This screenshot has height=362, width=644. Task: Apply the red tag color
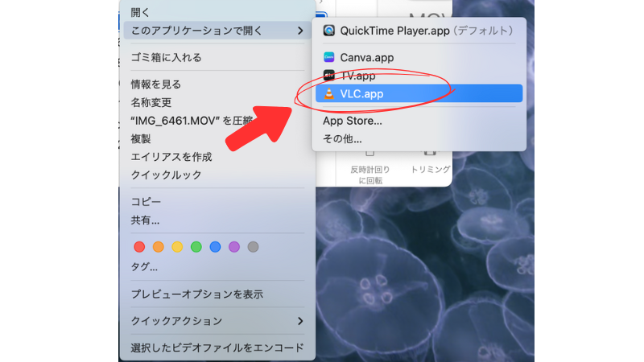(139, 247)
